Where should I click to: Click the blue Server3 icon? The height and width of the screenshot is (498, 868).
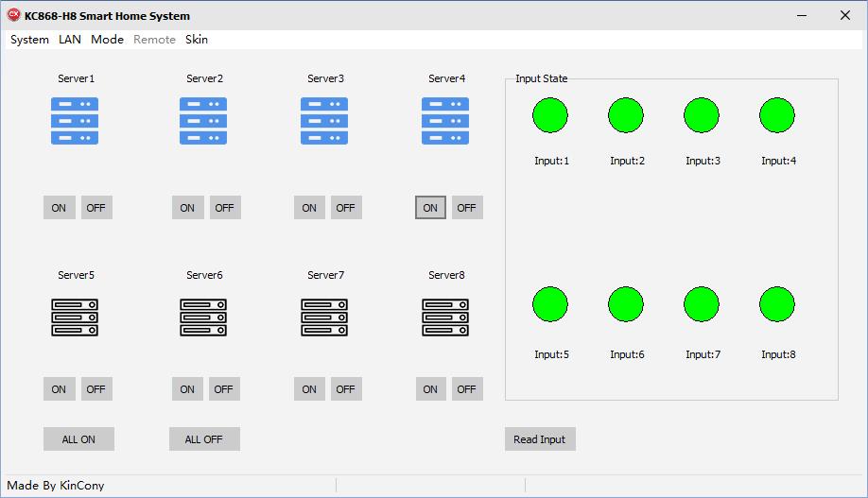[324, 121]
